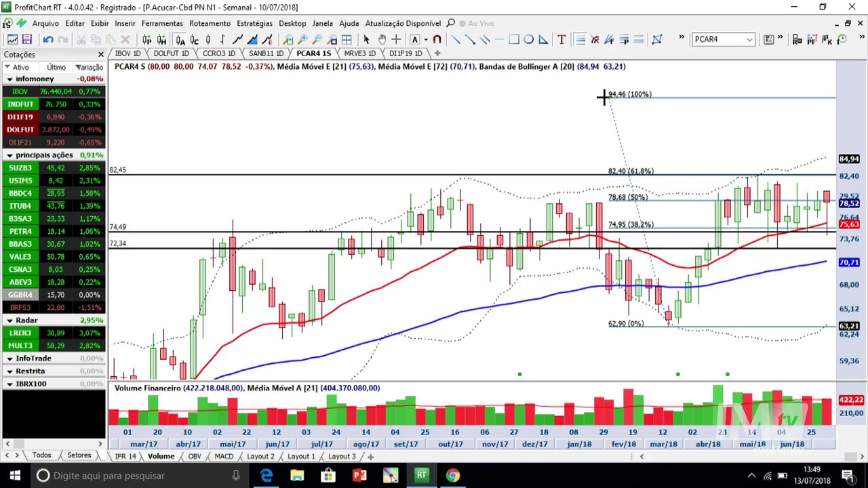
Task: Open Microsoft Edge from the taskbar
Action: click(266, 476)
